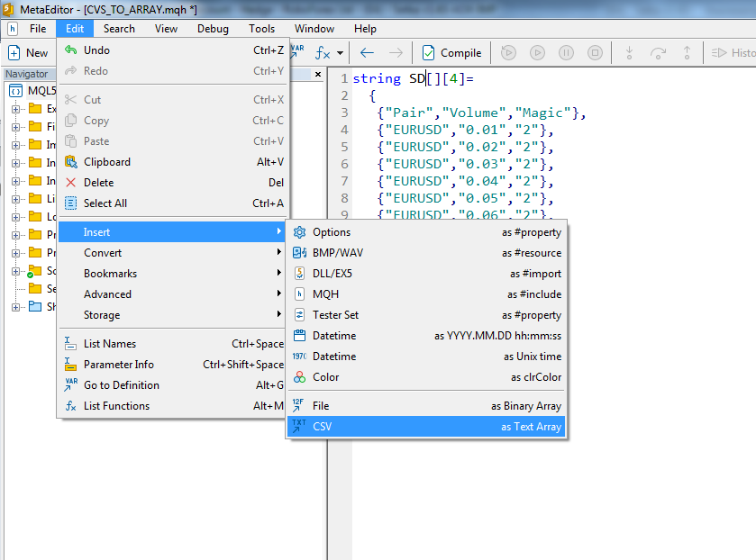Viewport: 756px width, 560px height.
Task: Click the New button label
Action: click(x=37, y=53)
